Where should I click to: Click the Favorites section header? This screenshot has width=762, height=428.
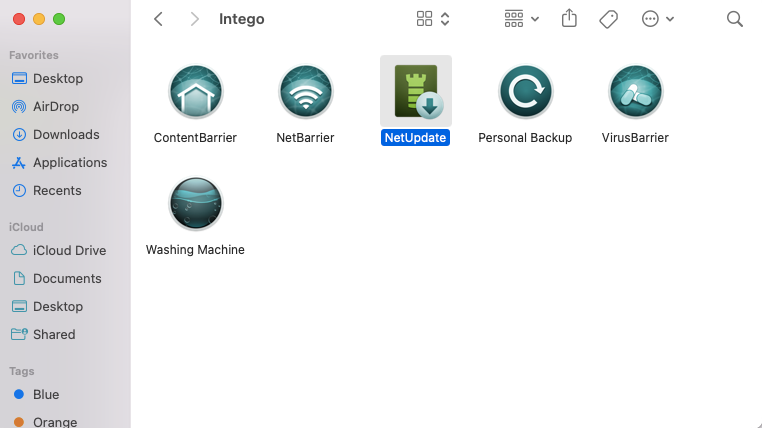tap(34, 55)
